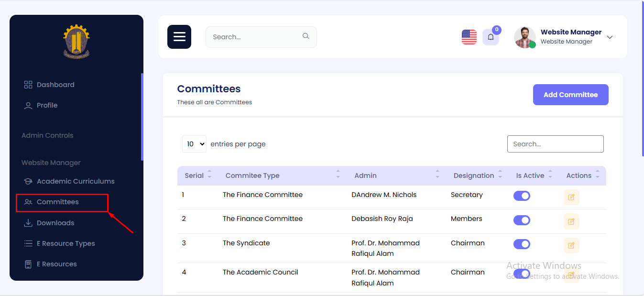Screen dimensions: 644x296
Task: Click the magnifier icon in top search
Action: [306, 36]
